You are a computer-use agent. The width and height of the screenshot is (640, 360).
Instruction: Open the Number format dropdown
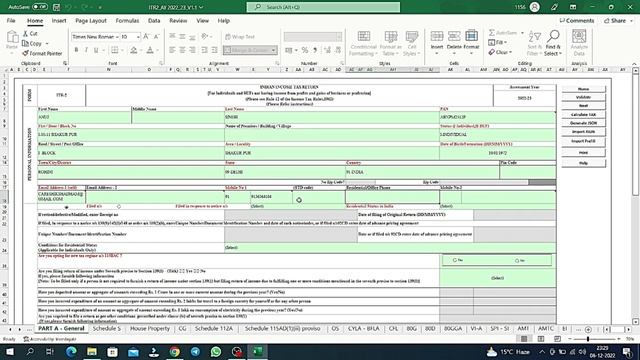coord(339,37)
